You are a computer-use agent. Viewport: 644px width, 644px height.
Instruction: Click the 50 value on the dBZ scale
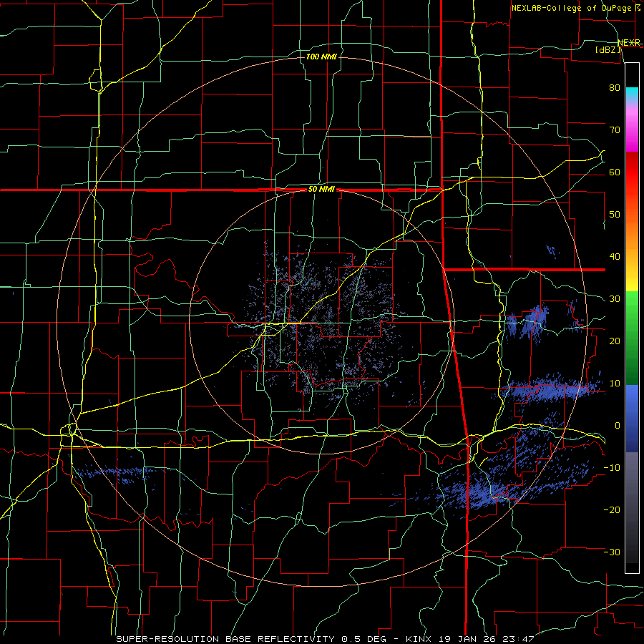(615, 215)
